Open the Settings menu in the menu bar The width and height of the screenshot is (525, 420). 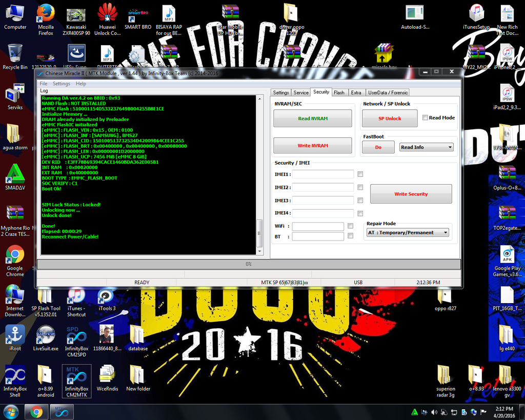tap(61, 84)
